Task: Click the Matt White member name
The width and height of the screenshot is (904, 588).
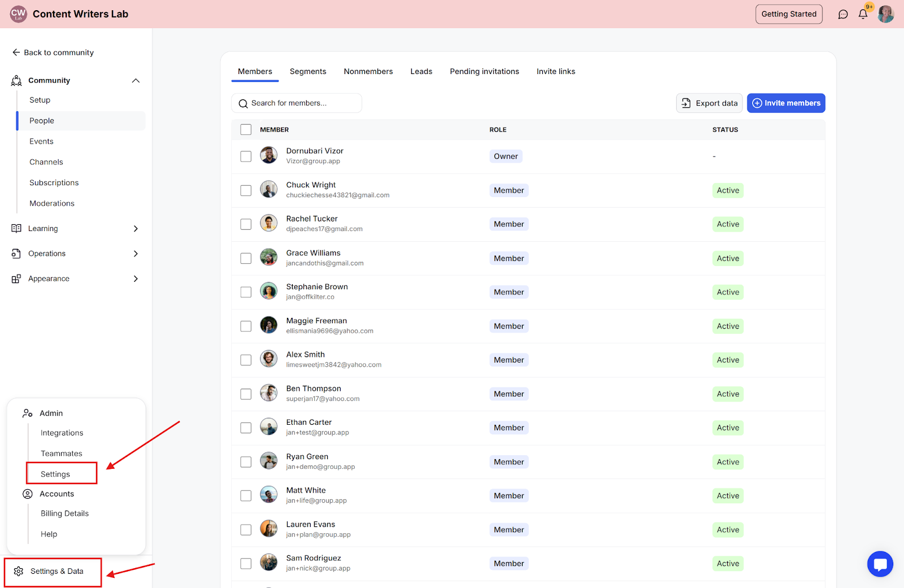Action: point(306,491)
